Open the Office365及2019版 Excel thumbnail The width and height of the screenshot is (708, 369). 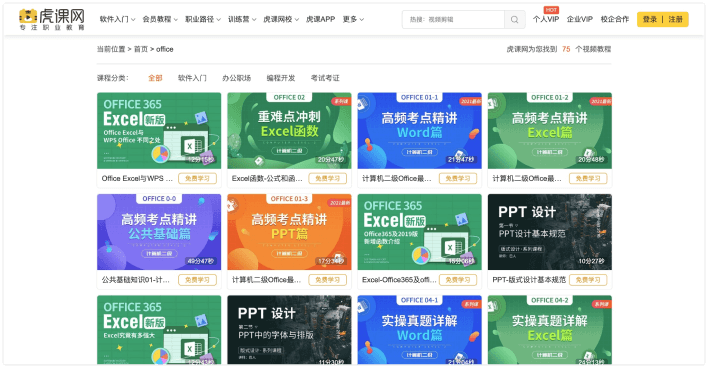[x=419, y=232]
